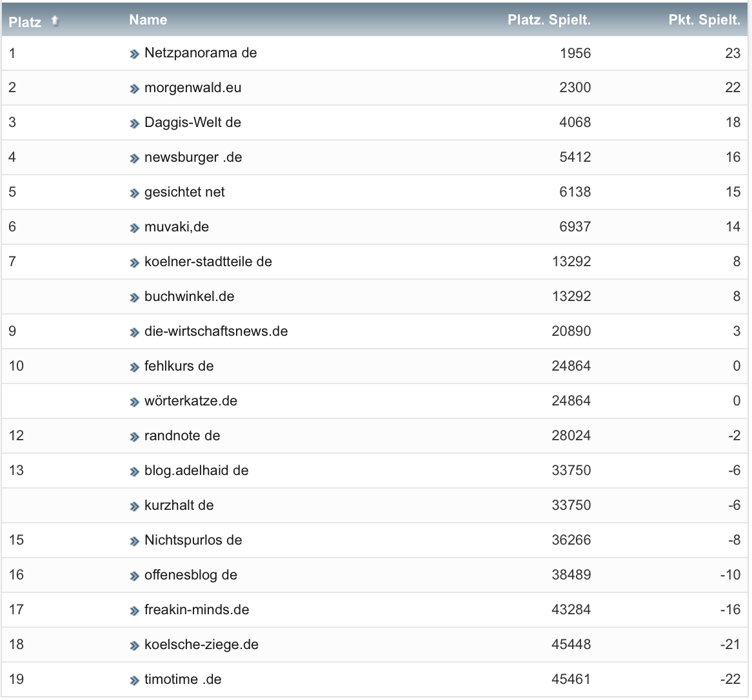Click the arrow icon beside Daggis-Welt de
The height and width of the screenshot is (700, 752).
click(x=134, y=124)
